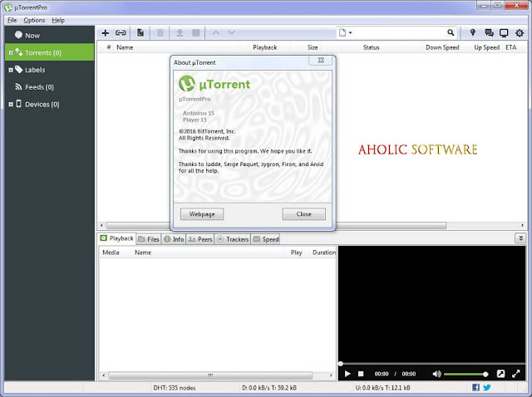The height and width of the screenshot is (397, 532).
Task: Switch to the Speed tab
Action: tap(266, 239)
